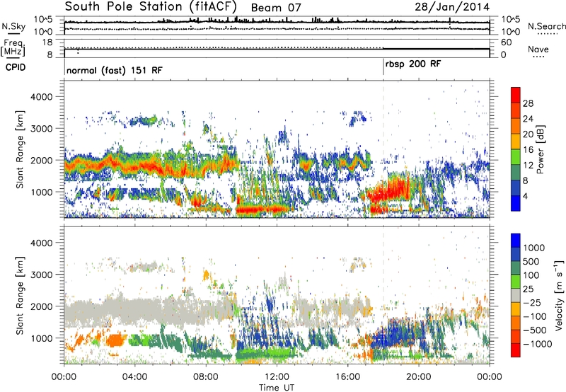The width and height of the screenshot is (566, 392).
Task: Click the 'Velocity [m s⁻¹]' color bar label
Action: pyautogui.click(x=559, y=294)
